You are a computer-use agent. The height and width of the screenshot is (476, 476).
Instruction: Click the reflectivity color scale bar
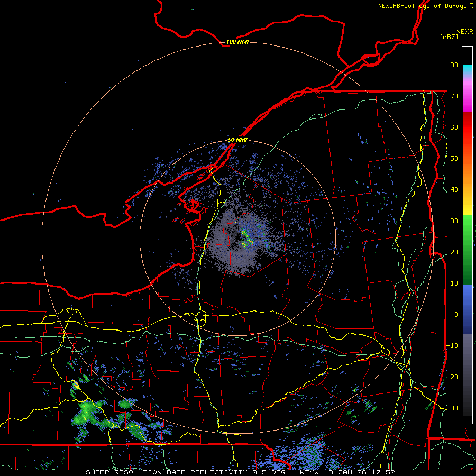pyautogui.click(x=467, y=235)
